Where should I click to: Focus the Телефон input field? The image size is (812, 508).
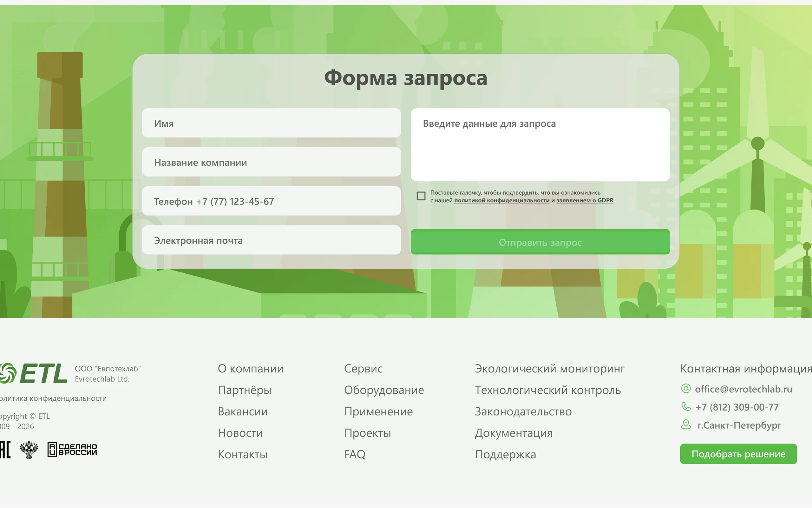(272, 201)
